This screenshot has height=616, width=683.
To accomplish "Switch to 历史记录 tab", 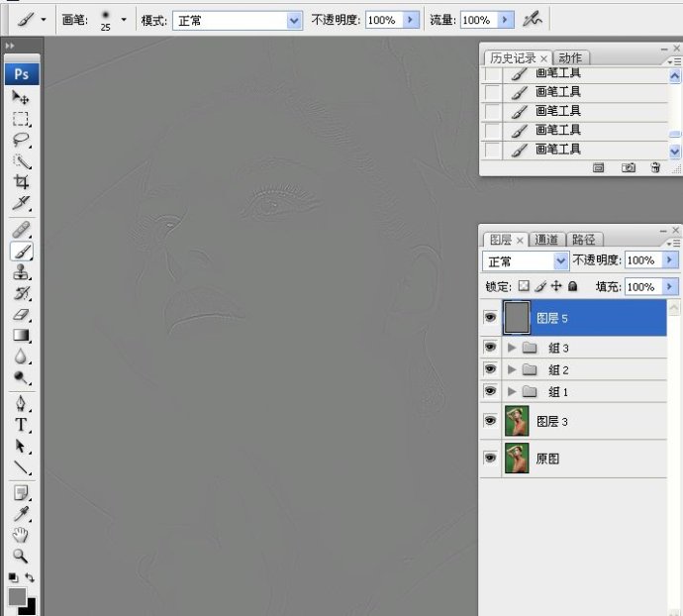I will pos(513,58).
